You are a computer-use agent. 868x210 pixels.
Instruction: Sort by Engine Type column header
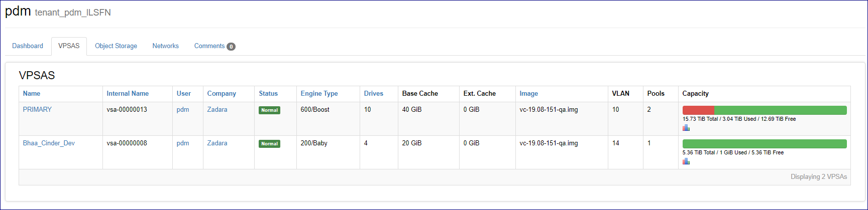(x=319, y=94)
